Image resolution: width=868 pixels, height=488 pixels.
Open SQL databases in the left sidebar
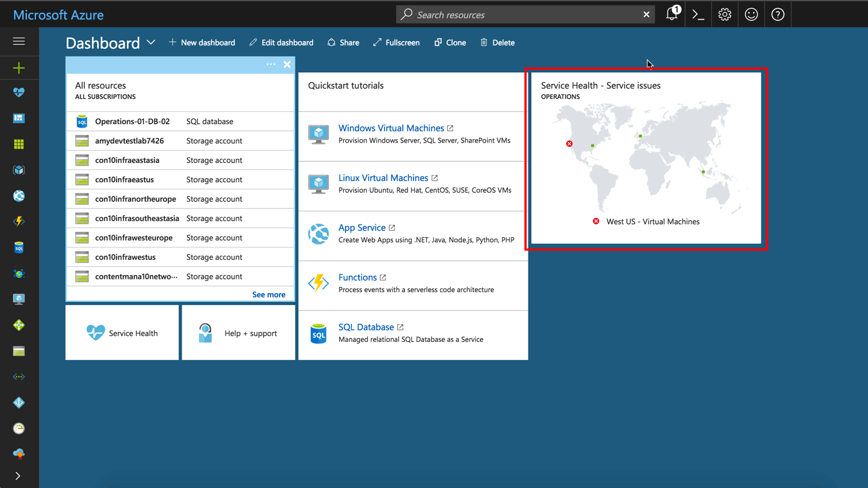point(19,247)
